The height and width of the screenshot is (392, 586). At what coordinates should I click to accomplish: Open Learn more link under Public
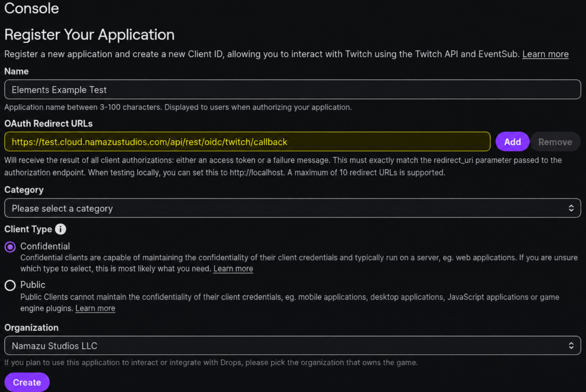(96, 308)
